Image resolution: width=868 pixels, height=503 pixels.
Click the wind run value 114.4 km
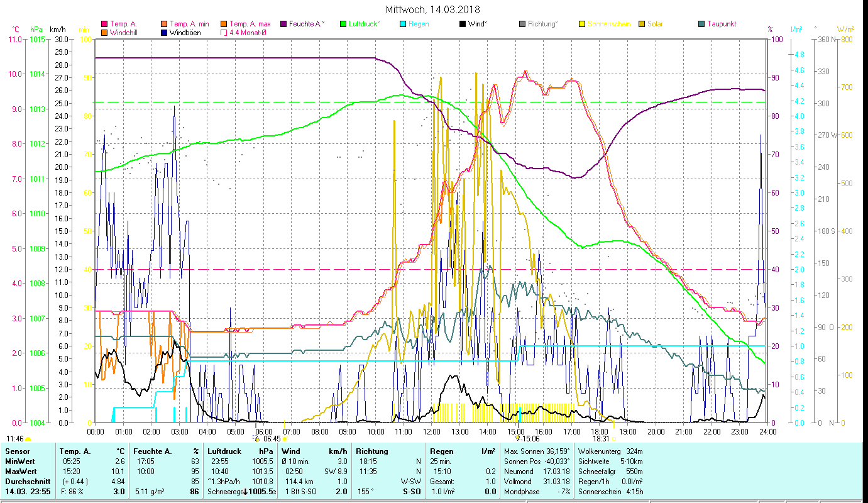click(299, 482)
